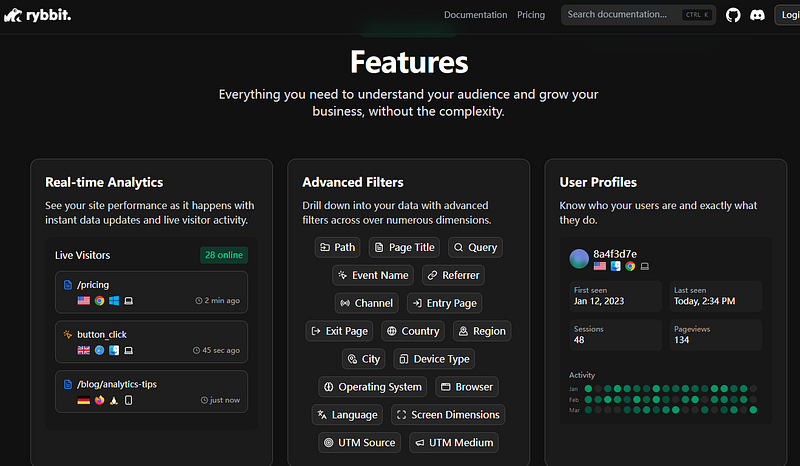The image size is (800, 466).
Task: Select the Region filter chip
Action: point(482,331)
